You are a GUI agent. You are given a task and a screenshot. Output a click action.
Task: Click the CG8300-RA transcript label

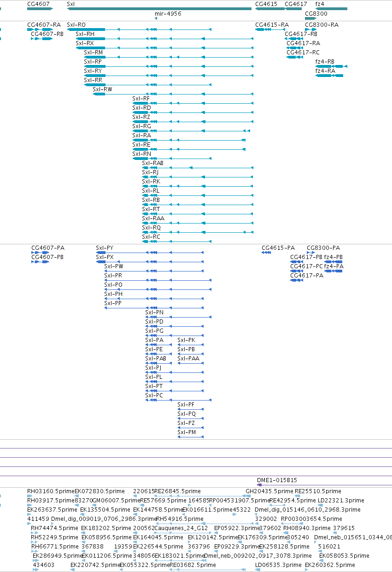pos(322,24)
